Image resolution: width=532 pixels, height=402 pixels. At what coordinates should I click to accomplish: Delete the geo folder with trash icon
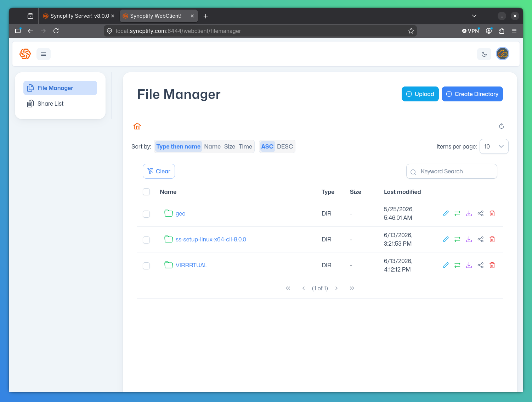click(492, 213)
